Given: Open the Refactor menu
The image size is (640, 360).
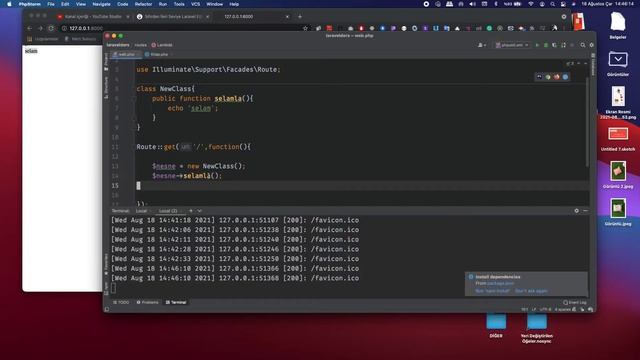Looking at the screenshot, I should (x=143, y=4).
